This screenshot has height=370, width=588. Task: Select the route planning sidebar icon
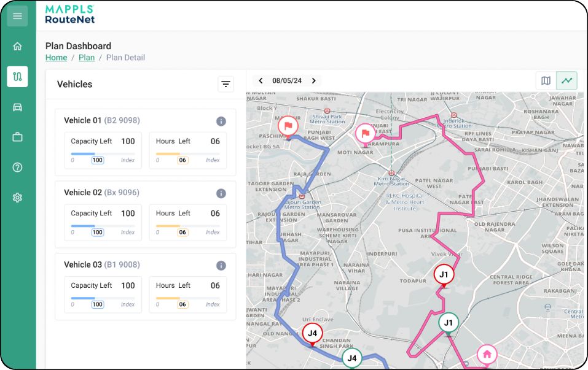17,77
